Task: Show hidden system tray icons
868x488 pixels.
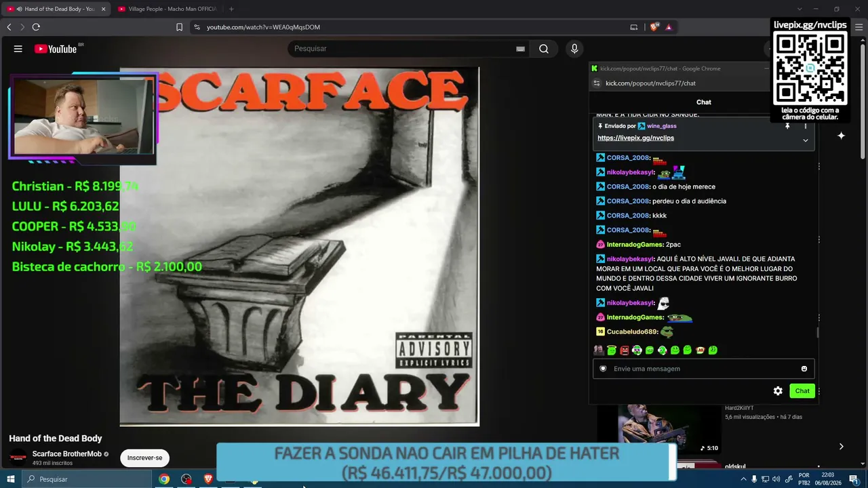Action: point(743,479)
